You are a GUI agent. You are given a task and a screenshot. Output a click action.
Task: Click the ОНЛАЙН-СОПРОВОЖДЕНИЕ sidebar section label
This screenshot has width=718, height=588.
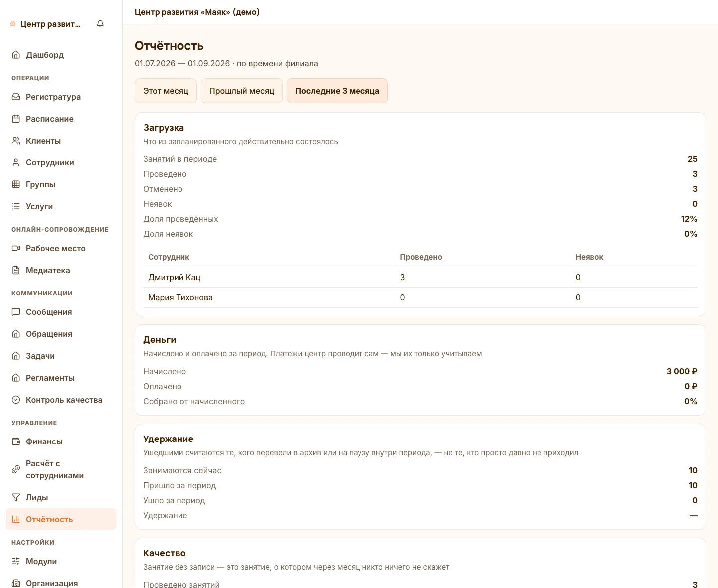pos(60,230)
